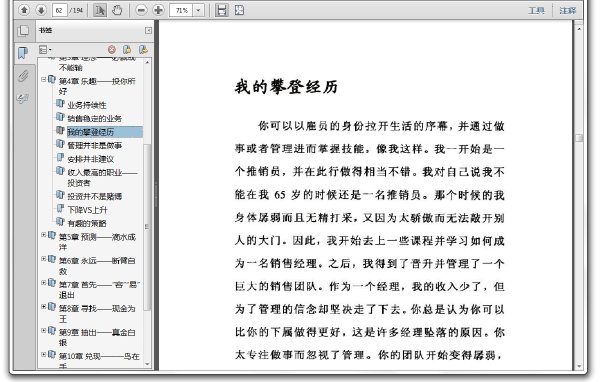The width and height of the screenshot is (600, 382).
Task: Open the bookmark options menu dropdown
Action: [x=45, y=49]
